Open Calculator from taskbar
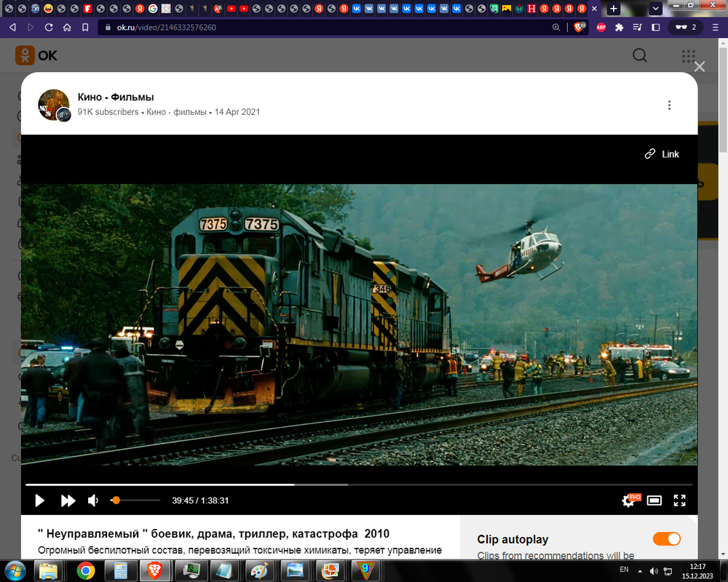The image size is (728, 582). coord(121,570)
